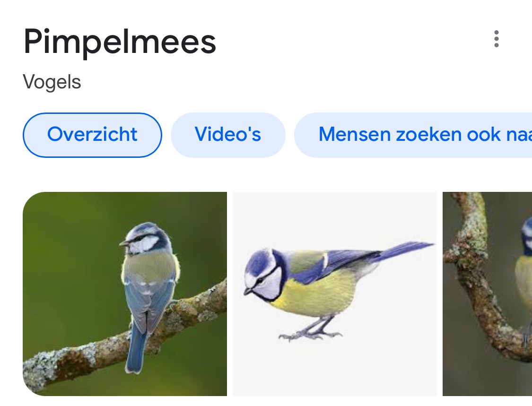Switch to the Video's tab
Screen dimensions: 532x406
(228, 135)
